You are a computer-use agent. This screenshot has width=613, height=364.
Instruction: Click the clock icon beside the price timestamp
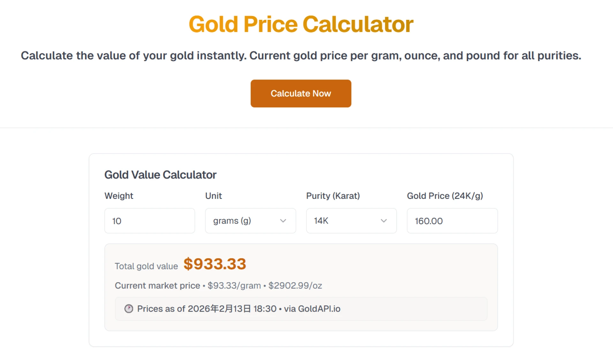coord(129,309)
